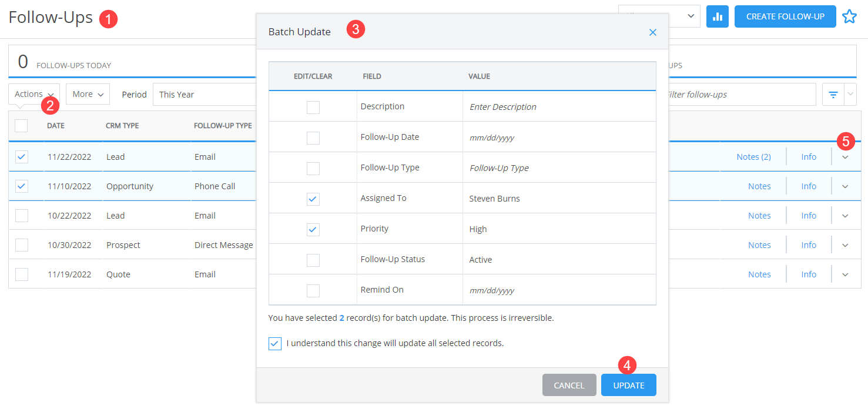The image size is (868, 409).
Task: Click the 'Phone Call' cell
Action: click(215, 186)
